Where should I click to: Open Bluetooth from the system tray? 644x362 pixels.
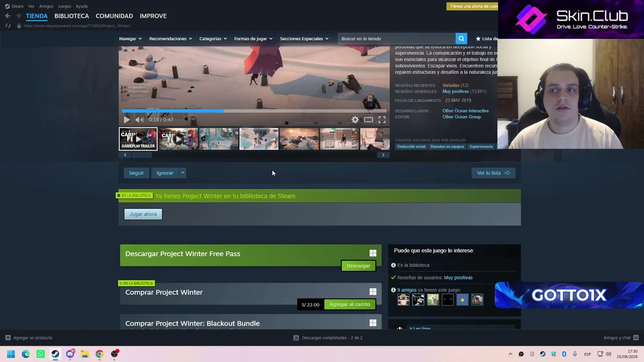click(x=564, y=354)
